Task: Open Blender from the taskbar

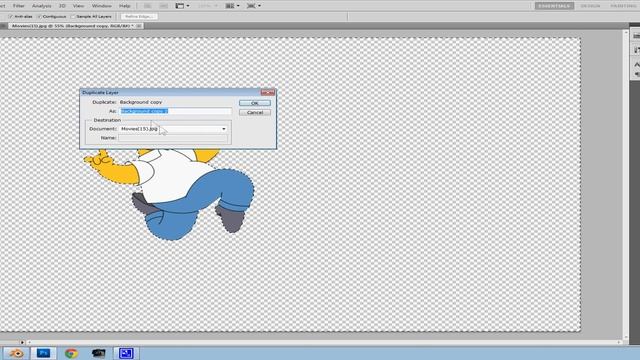Action: (x=16, y=353)
